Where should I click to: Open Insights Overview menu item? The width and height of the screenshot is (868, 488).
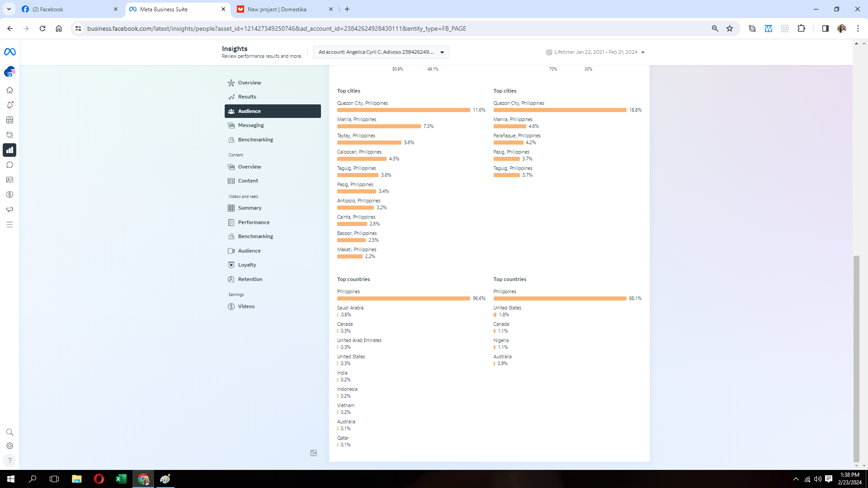273,83
